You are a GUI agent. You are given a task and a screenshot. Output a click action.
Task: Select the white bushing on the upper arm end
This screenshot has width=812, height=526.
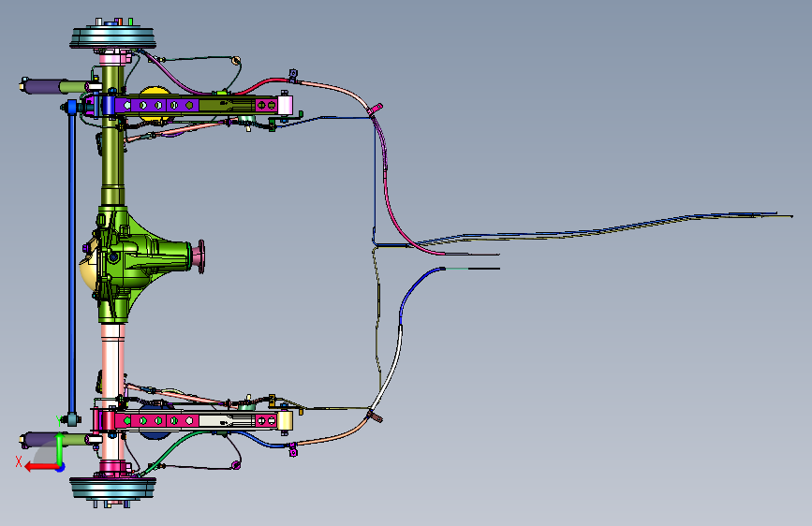(x=286, y=105)
